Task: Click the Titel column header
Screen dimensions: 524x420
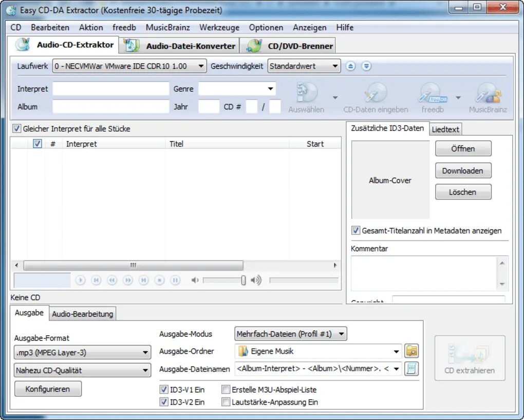Action: pos(227,144)
